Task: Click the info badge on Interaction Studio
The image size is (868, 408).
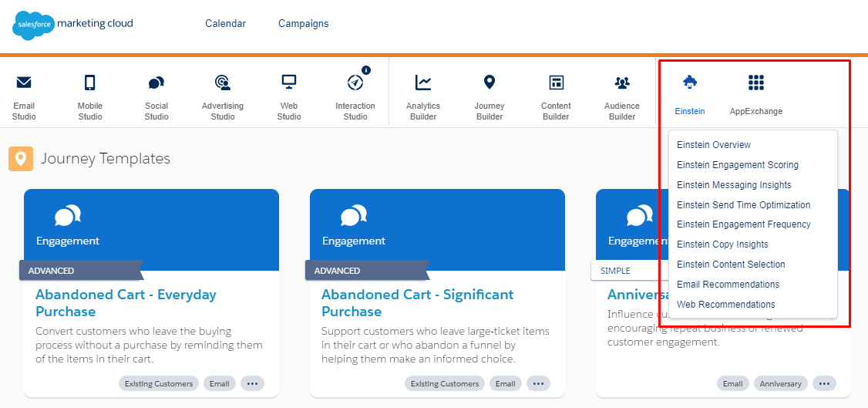Action: point(366,69)
